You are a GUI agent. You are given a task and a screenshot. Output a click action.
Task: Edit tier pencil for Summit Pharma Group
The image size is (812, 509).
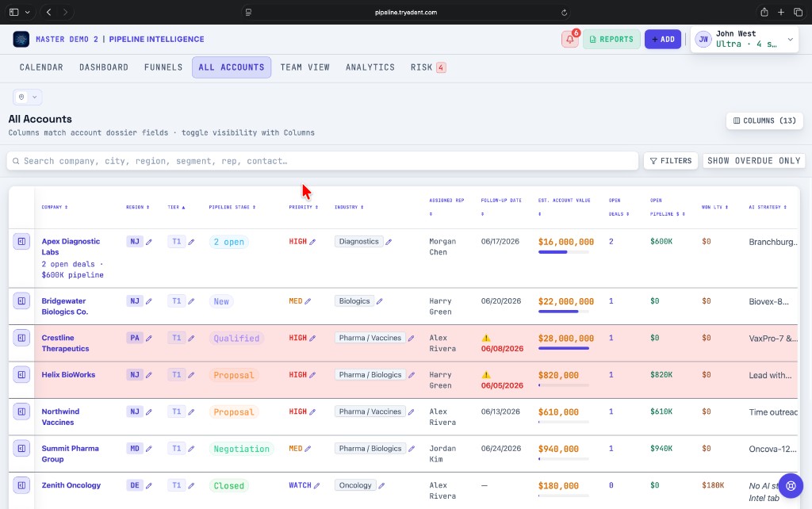coord(191,449)
